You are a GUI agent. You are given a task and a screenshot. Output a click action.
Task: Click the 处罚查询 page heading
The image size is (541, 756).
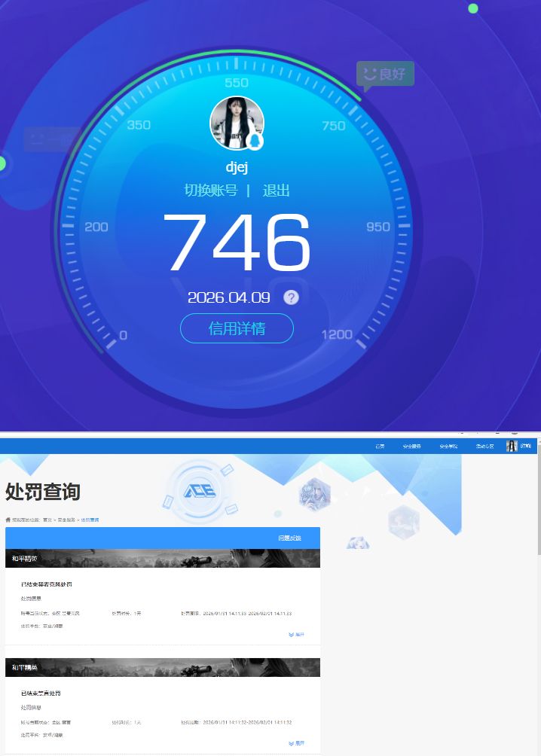point(42,492)
